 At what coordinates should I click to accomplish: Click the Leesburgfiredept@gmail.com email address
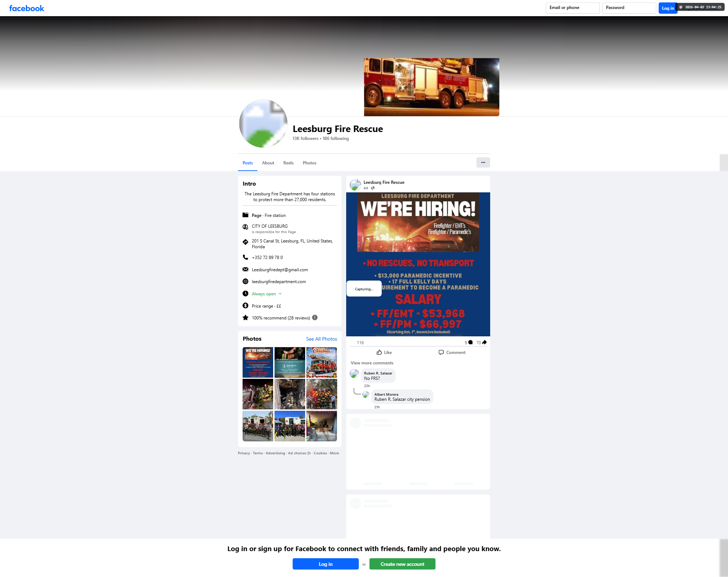pos(280,270)
